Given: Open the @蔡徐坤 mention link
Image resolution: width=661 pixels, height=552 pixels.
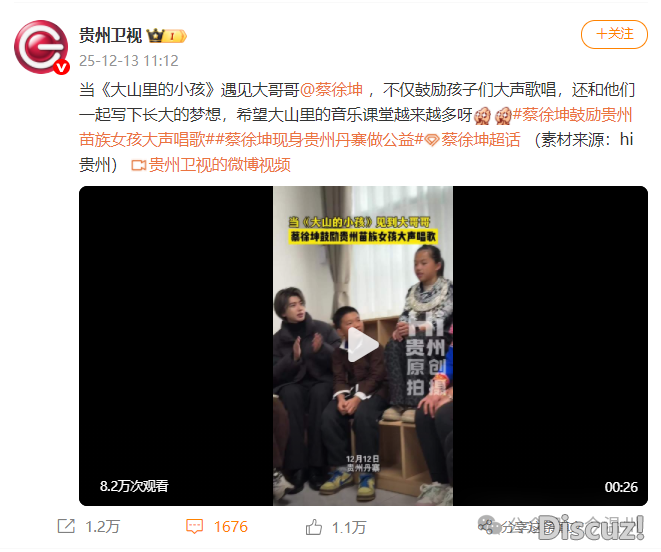Looking at the screenshot, I should (331, 90).
